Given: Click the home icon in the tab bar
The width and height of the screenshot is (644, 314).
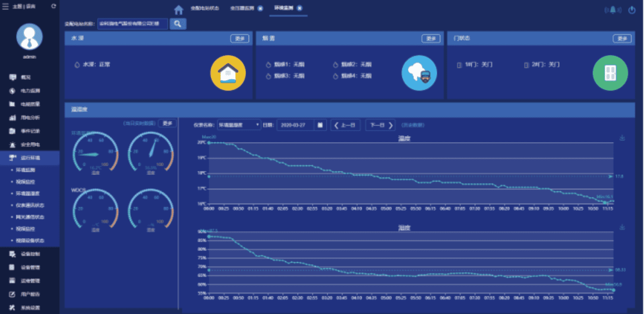Looking at the screenshot, I should [179, 10].
